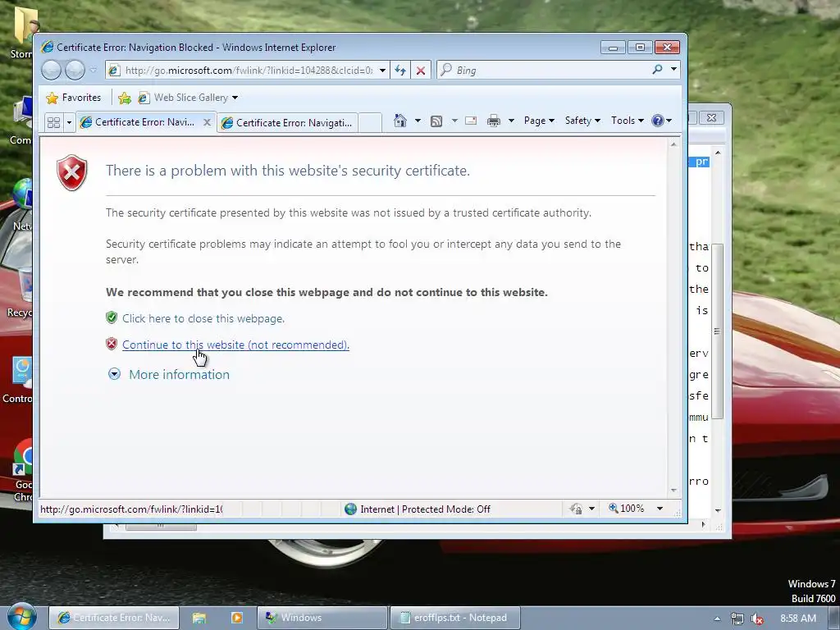Switch to erofflps.txt Notepad taskbar button
840x630 pixels.
(454, 618)
